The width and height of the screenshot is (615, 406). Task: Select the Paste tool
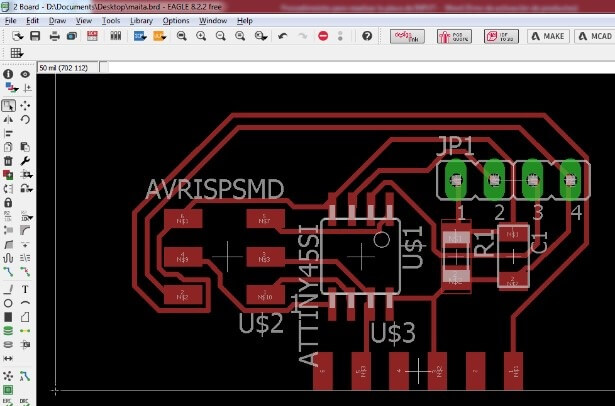point(25,147)
